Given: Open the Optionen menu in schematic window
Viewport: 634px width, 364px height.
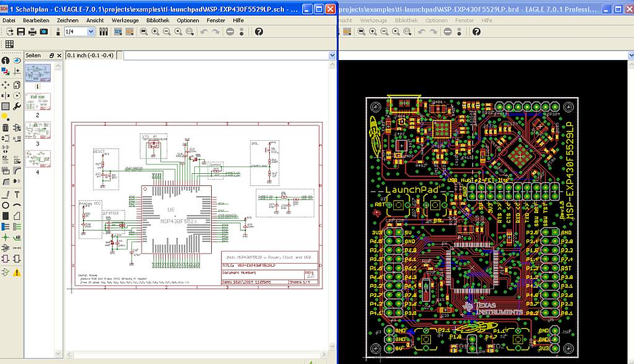Looking at the screenshot, I should 188,20.
